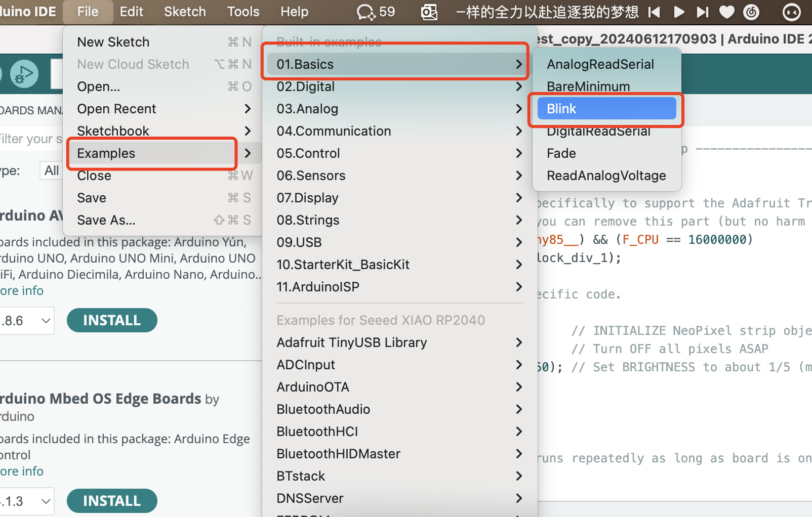Open BluetoothAudio examples submenu
Screen dimensions: 812x517
coord(399,409)
